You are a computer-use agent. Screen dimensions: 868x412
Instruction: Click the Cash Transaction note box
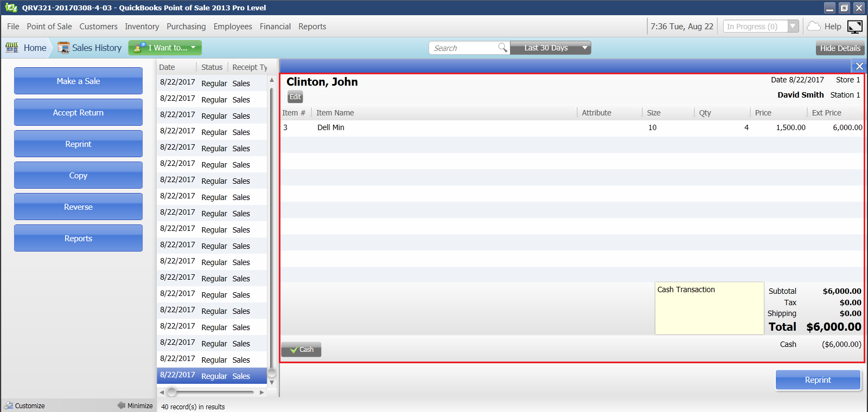(709, 308)
